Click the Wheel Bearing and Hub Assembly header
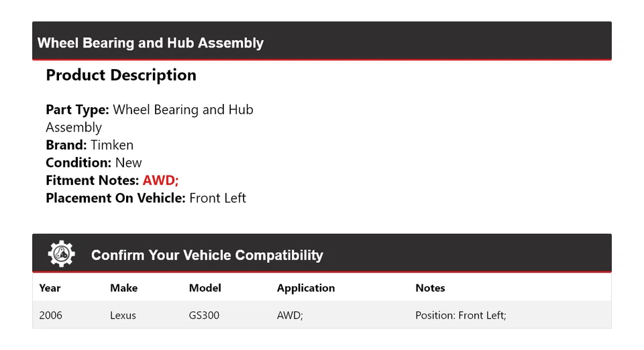The height and width of the screenshot is (350, 644). tap(150, 43)
